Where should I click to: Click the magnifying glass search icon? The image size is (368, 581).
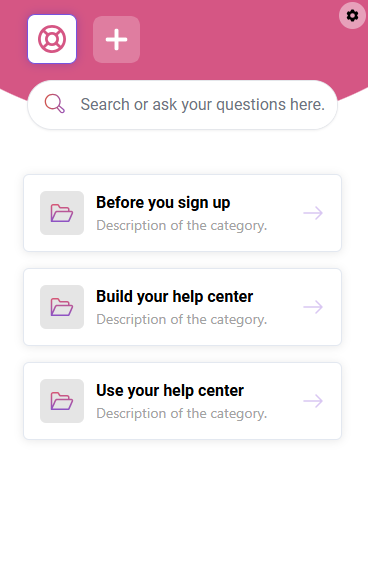coord(55,104)
